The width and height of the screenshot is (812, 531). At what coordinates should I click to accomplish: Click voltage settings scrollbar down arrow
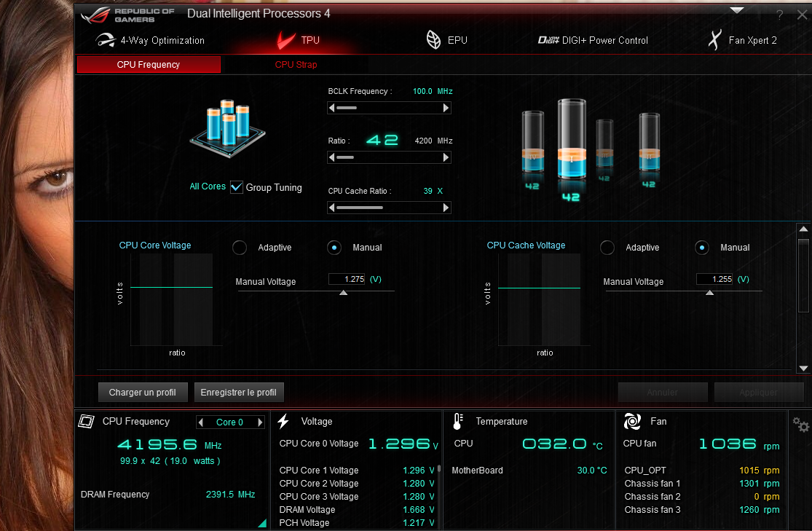click(x=803, y=369)
